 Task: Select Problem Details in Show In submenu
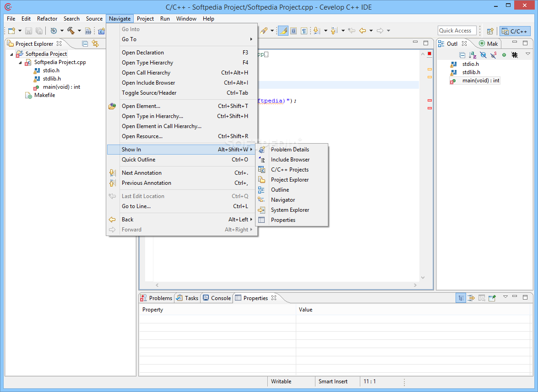(292, 150)
